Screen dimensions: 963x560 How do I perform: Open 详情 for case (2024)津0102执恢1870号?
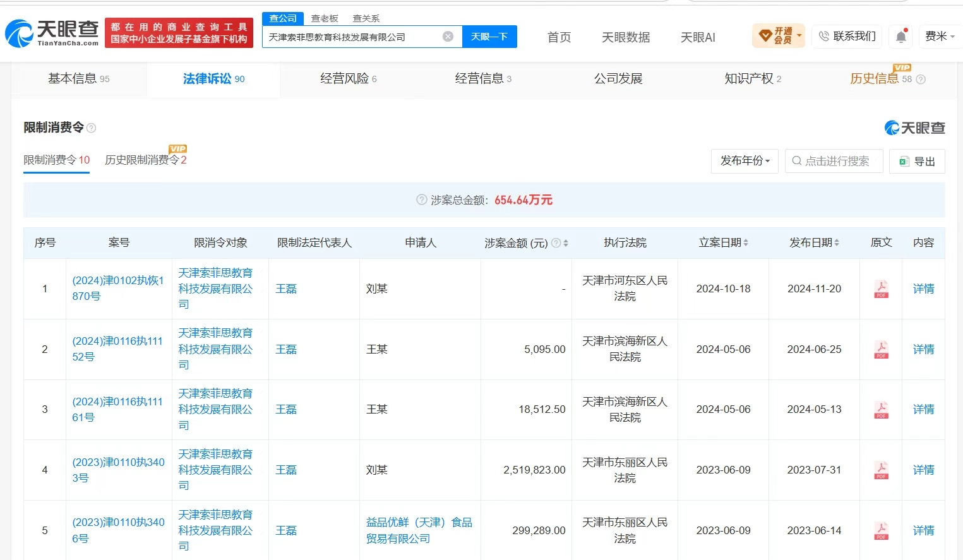click(x=923, y=289)
